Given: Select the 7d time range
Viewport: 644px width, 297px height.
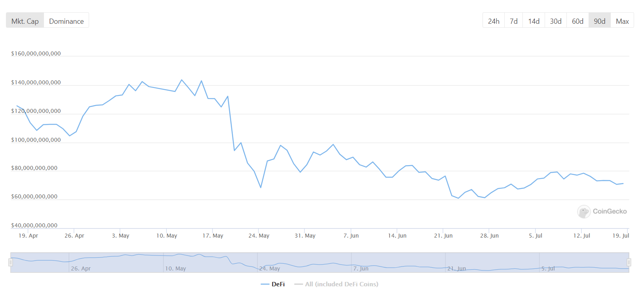Looking at the screenshot, I should tap(513, 21).
